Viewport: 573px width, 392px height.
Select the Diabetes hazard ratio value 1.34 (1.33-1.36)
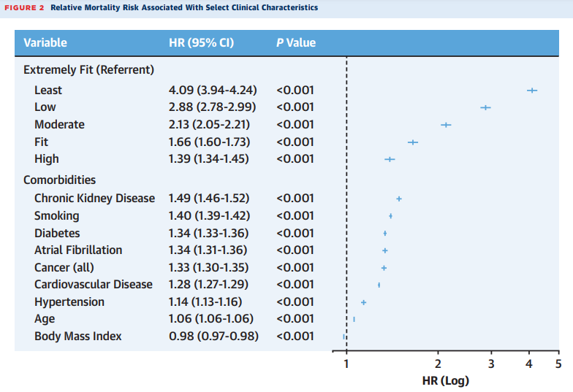point(208,233)
